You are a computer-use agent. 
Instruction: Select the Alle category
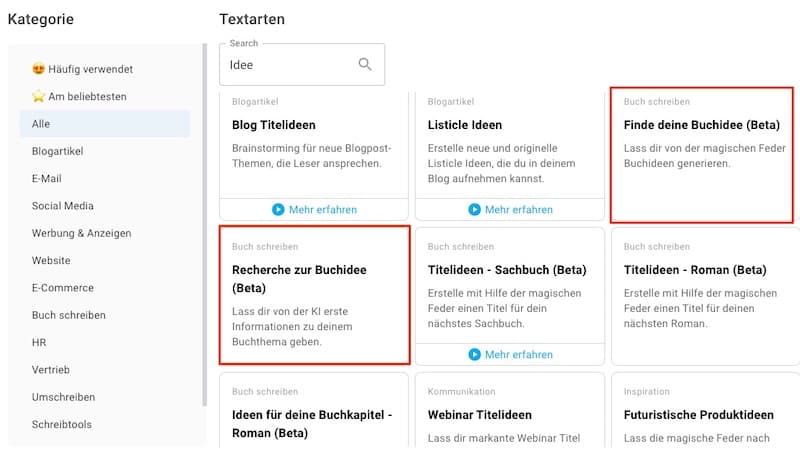tap(41, 124)
